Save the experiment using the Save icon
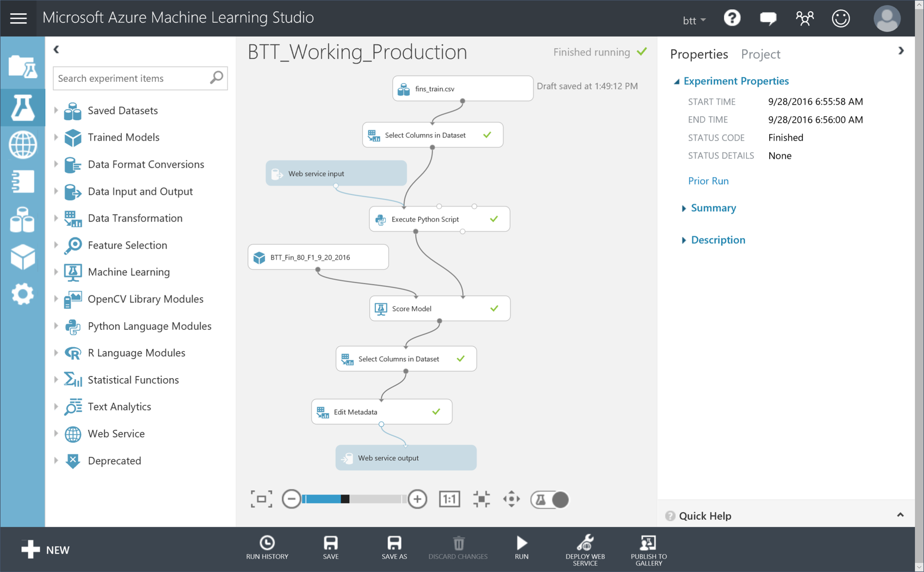Image resolution: width=924 pixels, height=572 pixels. (331, 548)
